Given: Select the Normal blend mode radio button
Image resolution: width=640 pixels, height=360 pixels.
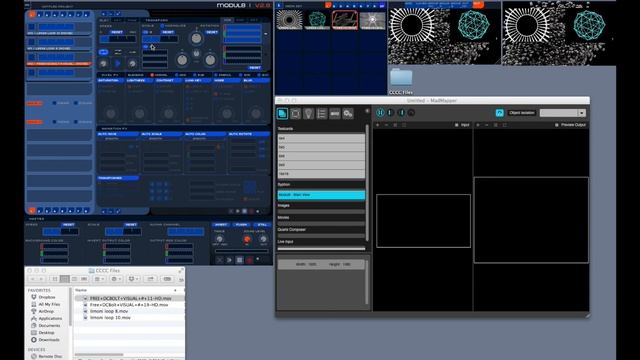Looking at the screenshot, I should click(x=152, y=75).
